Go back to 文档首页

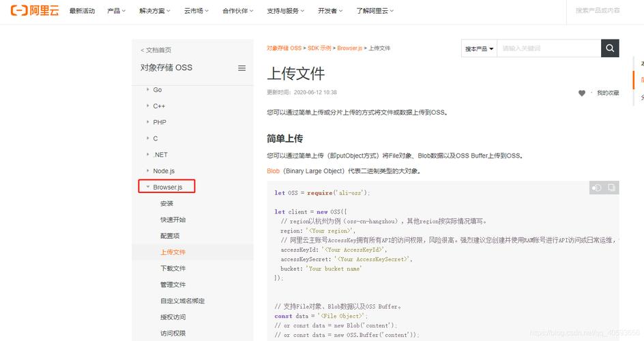(156, 50)
